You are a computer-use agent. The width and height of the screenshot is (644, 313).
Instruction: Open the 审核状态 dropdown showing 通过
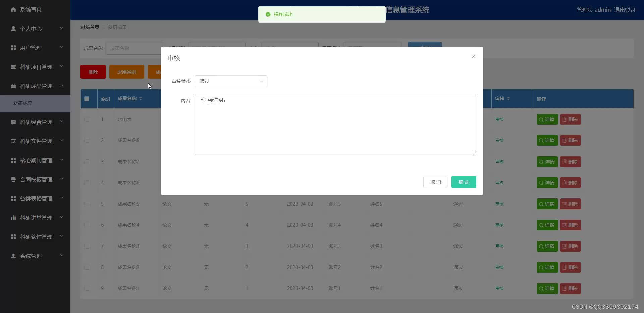pyautogui.click(x=231, y=81)
